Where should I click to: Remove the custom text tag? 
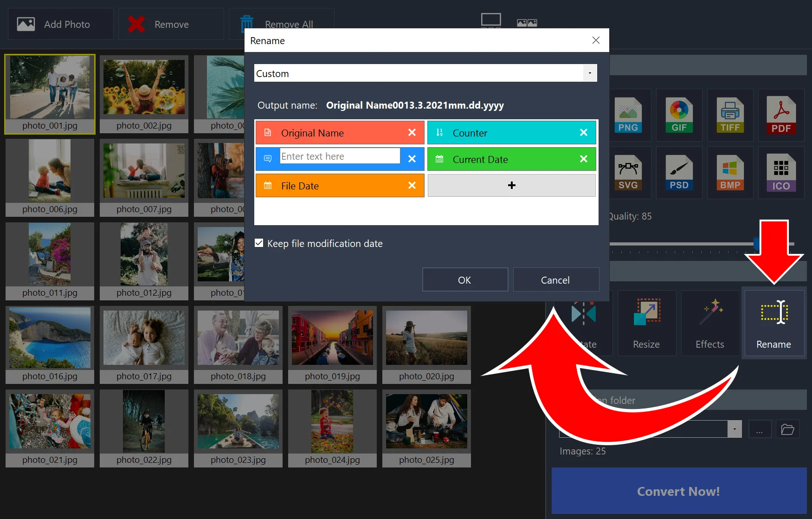coord(412,159)
